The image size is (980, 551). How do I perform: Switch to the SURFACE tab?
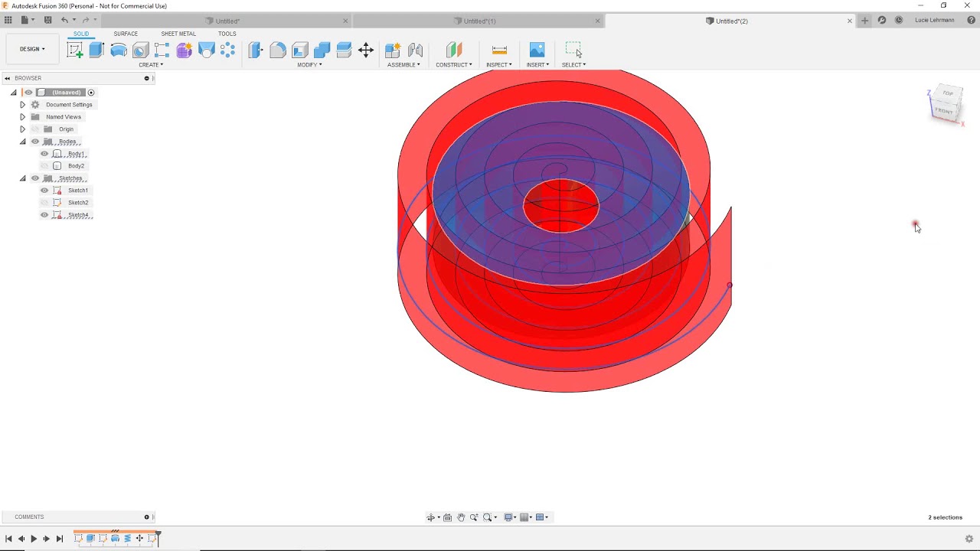126,34
